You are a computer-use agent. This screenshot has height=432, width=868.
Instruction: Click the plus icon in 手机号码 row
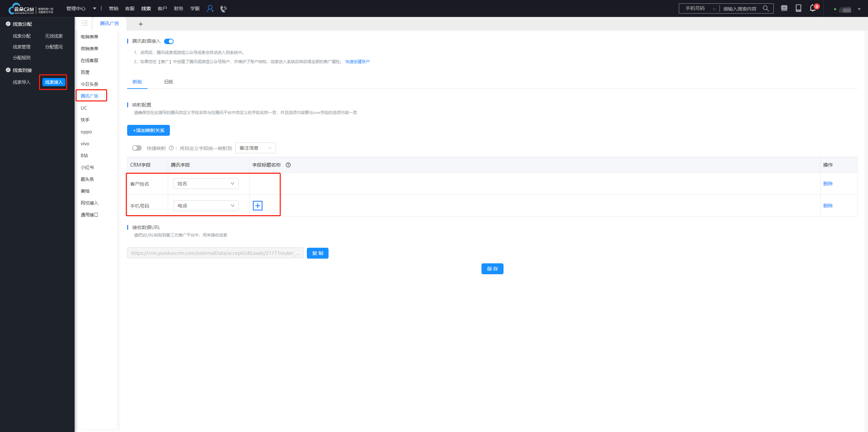coord(258,206)
